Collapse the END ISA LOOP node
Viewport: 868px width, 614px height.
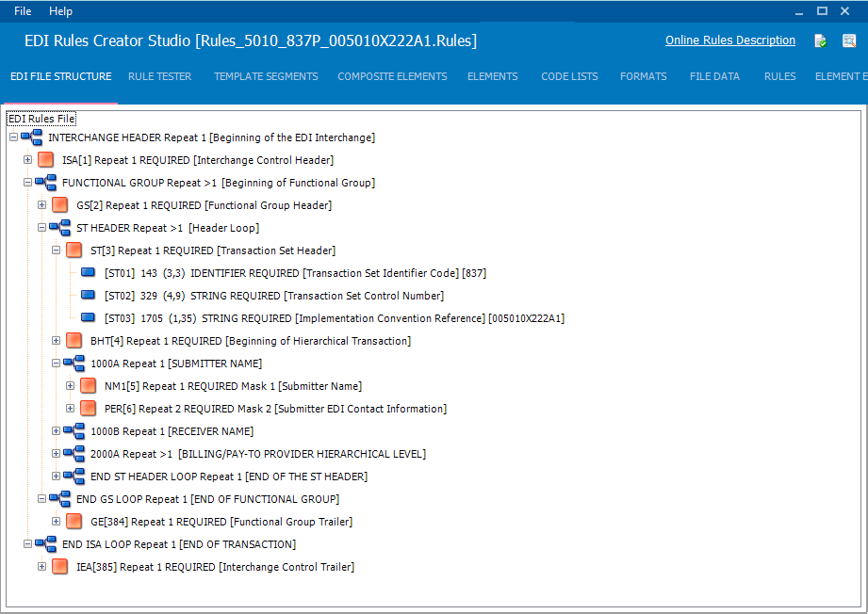coord(27,544)
